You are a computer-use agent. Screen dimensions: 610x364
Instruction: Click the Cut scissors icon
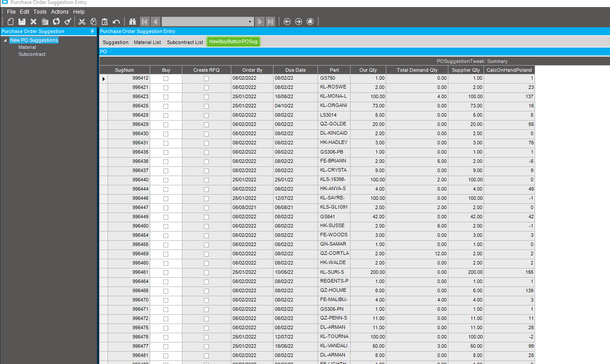click(x=82, y=22)
